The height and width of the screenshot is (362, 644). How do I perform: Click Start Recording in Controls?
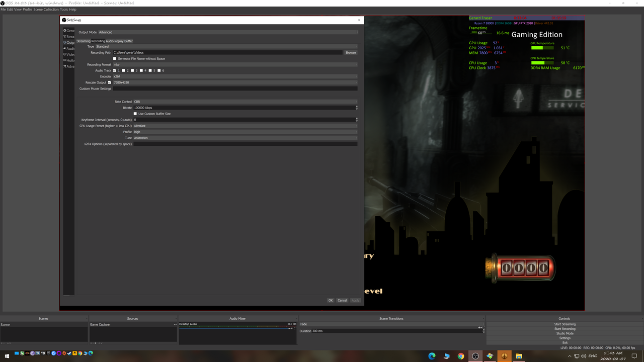(565, 329)
